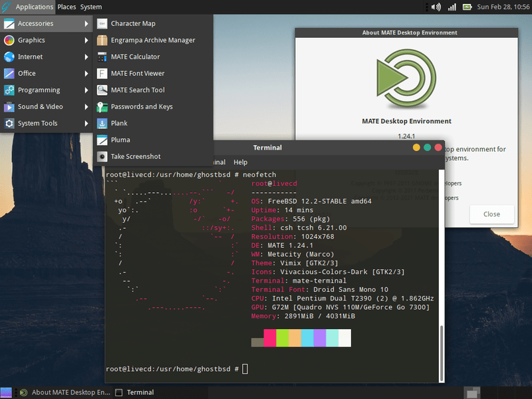Click the Terminal title bar

click(267, 148)
